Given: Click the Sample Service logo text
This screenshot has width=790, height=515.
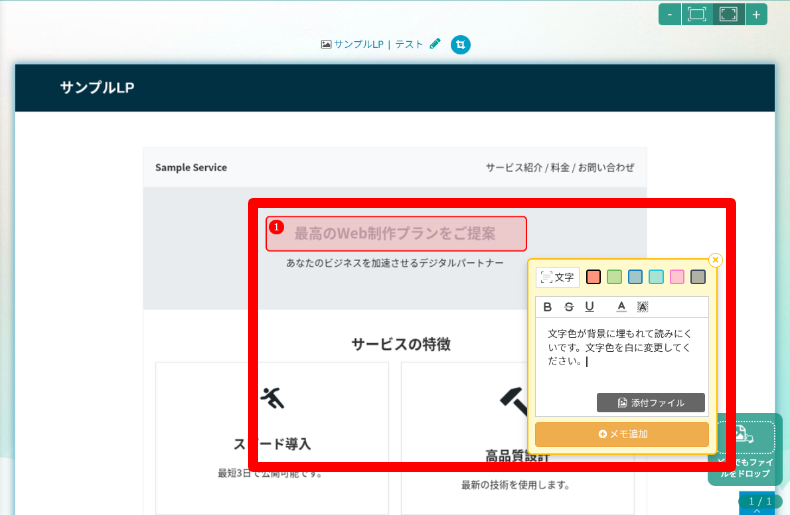Looking at the screenshot, I should click(x=191, y=168).
